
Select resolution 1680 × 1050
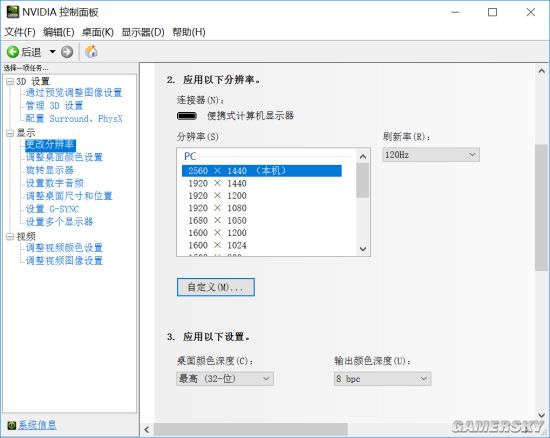point(217,221)
